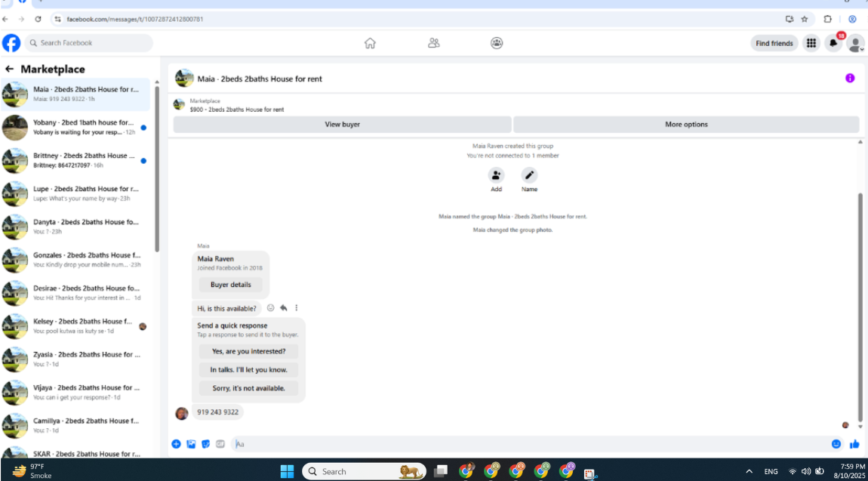The image size is (868, 481).
Task: Open weather widget showing 97°F Smoke
Action: click(33, 471)
